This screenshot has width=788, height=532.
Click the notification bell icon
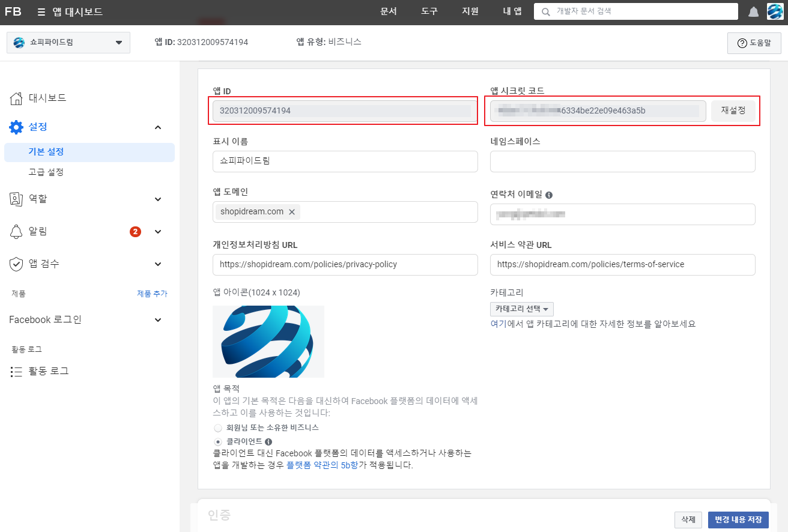coord(753,12)
